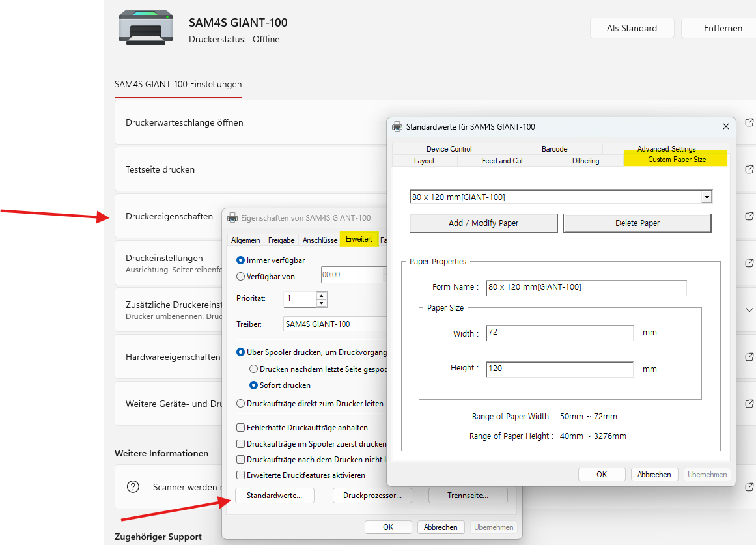Enable Erweiterte Druckfeatures aktivieren checkbox
756x545 pixels.
pos(240,475)
